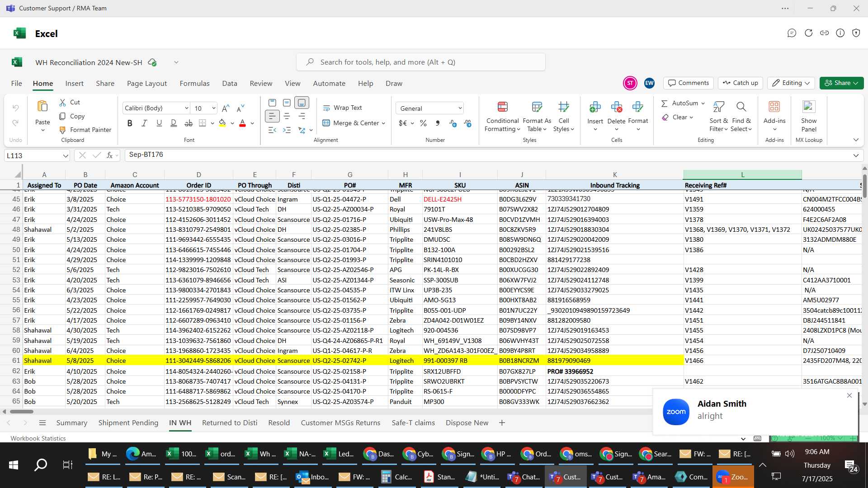Image resolution: width=868 pixels, height=488 pixels.
Task: Switch to Returned to Disti sheet
Action: pyautogui.click(x=230, y=423)
